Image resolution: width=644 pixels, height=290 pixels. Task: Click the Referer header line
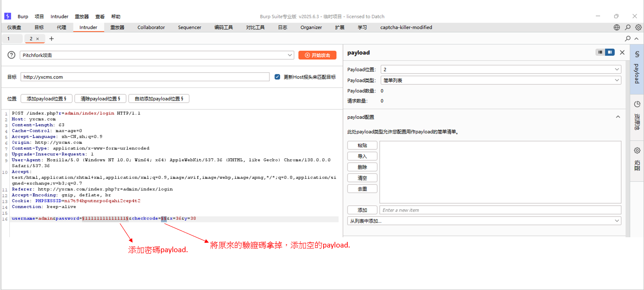(x=92, y=189)
